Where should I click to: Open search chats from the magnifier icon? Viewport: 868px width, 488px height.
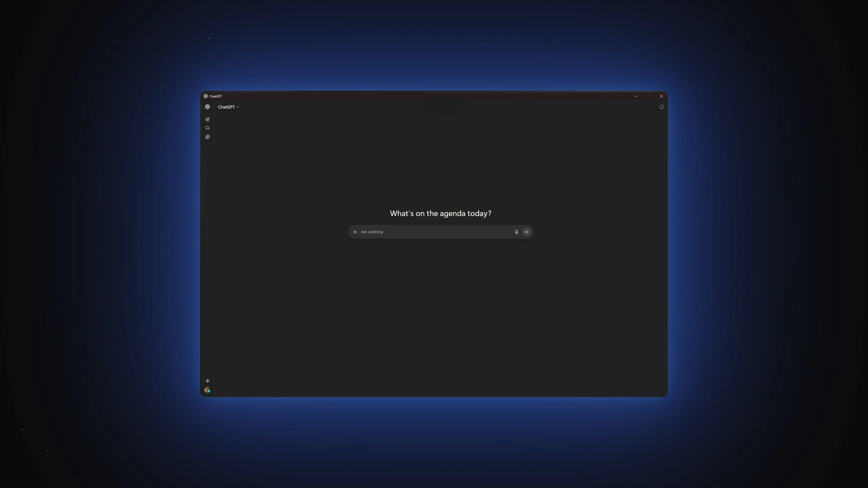[x=208, y=128]
